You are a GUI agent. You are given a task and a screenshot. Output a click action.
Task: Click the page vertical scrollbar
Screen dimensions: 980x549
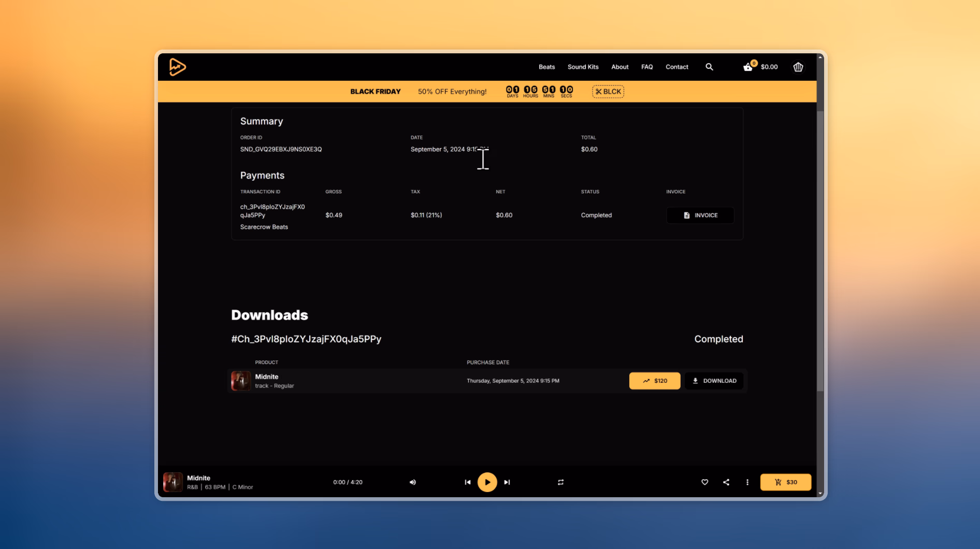(x=820, y=251)
